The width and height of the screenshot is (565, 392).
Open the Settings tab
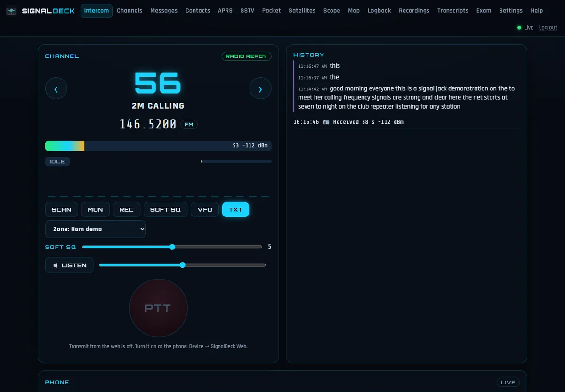pyautogui.click(x=511, y=11)
